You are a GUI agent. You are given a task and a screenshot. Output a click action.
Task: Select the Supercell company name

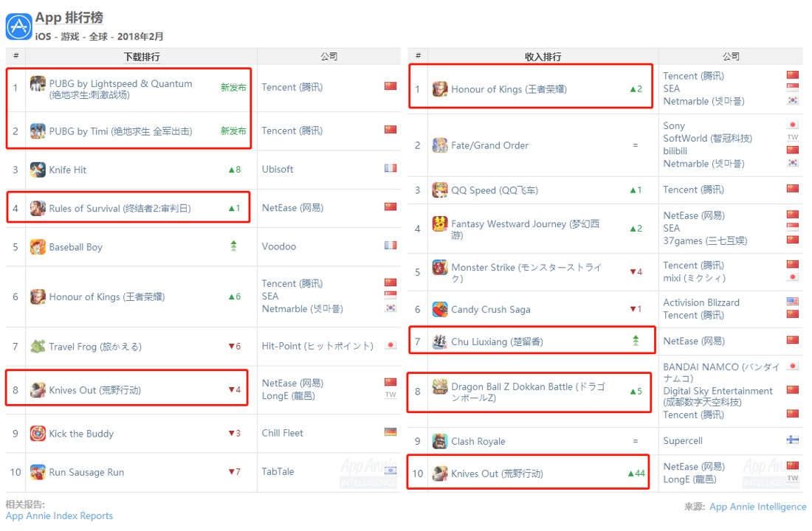click(x=683, y=441)
